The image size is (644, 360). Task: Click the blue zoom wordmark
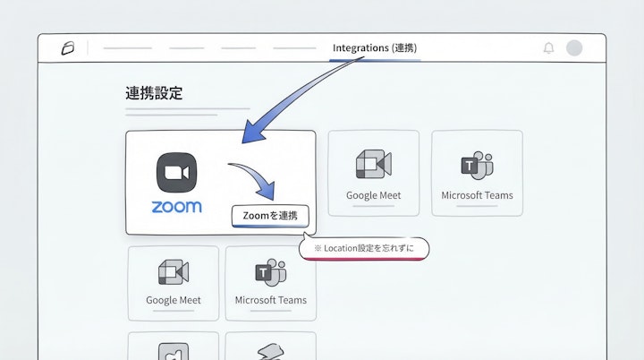176,207
